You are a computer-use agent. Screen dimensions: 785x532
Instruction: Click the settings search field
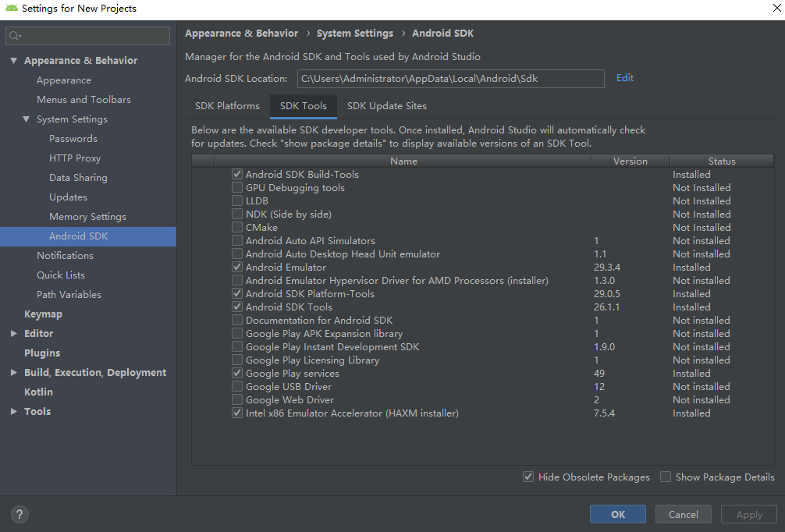[87, 36]
